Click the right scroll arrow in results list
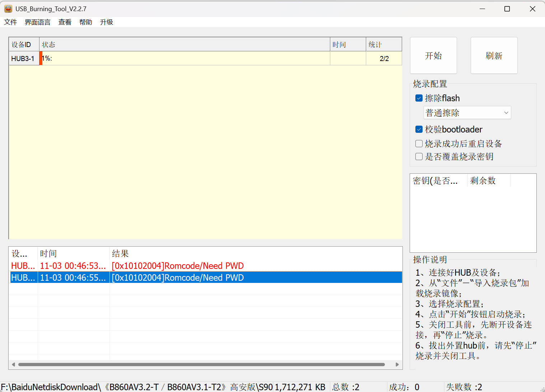Image resolution: width=545 pixels, height=392 pixels. coord(397,364)
